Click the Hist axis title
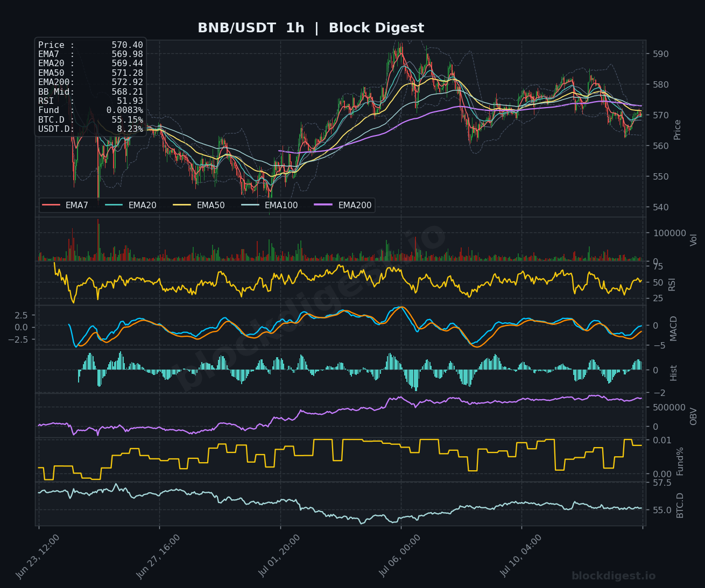705x588 pixels. pos(674,372)
